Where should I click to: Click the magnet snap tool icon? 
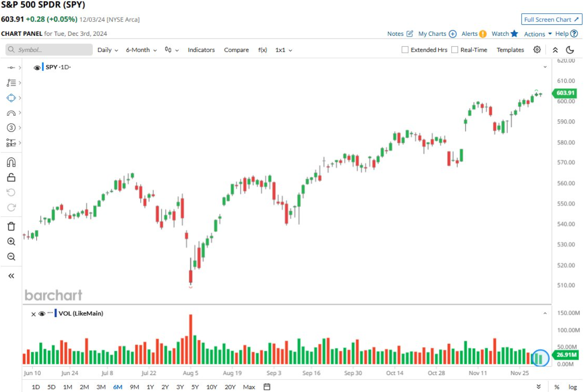click(x=11, y=162)
